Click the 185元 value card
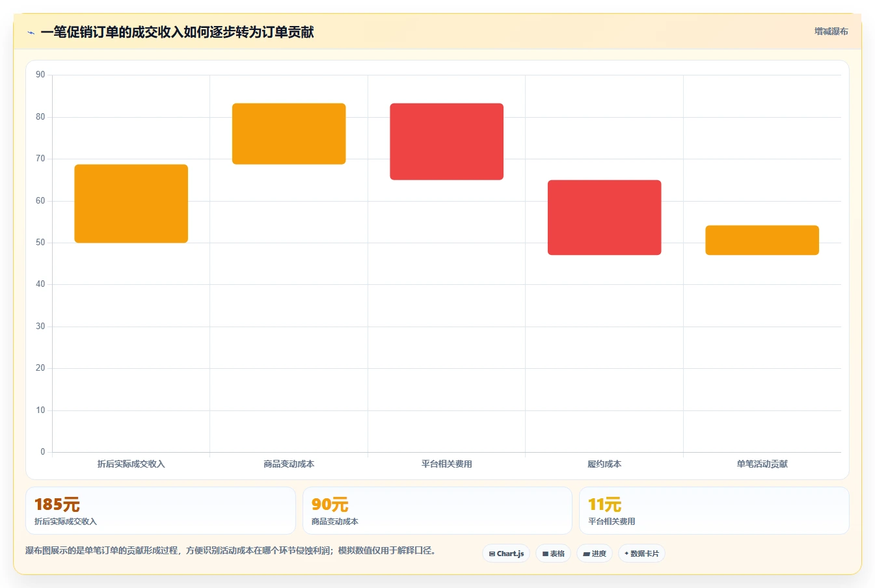 (x=161, y=511)
